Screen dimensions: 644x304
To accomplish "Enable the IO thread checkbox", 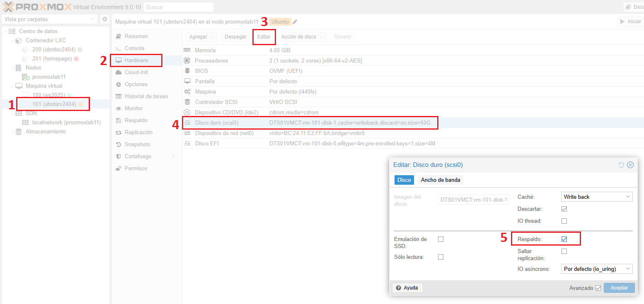I will pos(564,221).
